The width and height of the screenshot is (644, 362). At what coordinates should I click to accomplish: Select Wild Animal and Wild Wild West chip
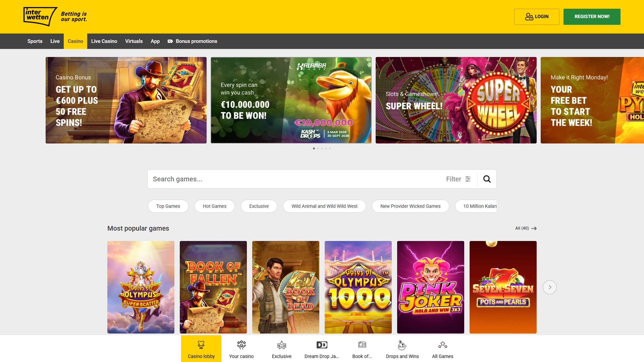click(324, 206)
